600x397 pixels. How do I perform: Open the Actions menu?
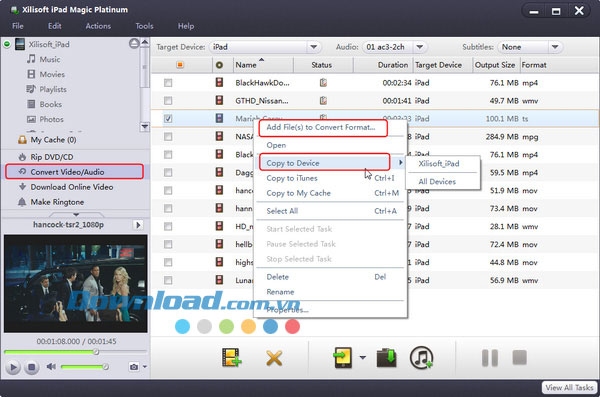[98, 26]
